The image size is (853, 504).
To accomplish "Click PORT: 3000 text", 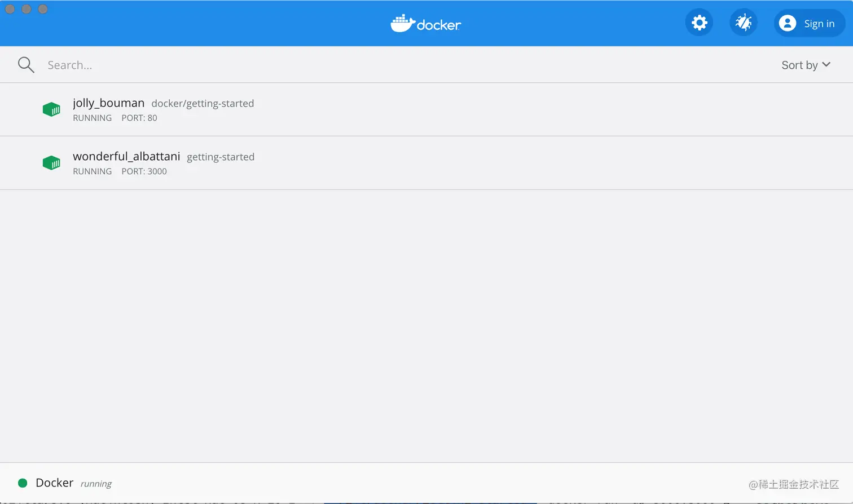I will [x=144, y=171].
